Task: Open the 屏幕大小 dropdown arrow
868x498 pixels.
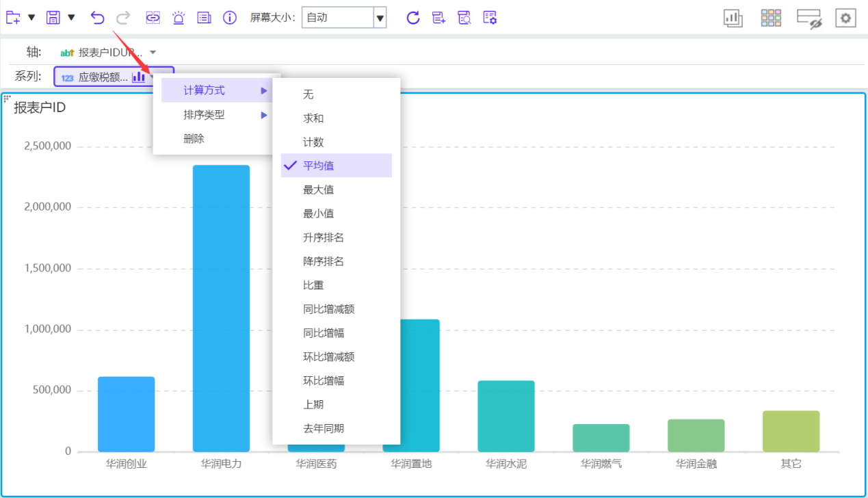Action: (x=380, y=18)
